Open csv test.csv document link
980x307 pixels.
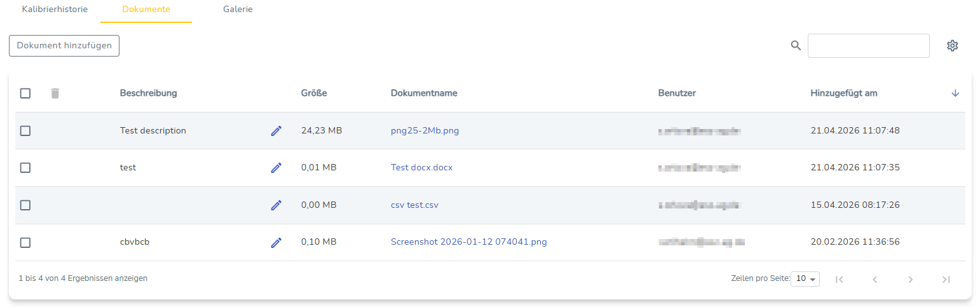414,205
